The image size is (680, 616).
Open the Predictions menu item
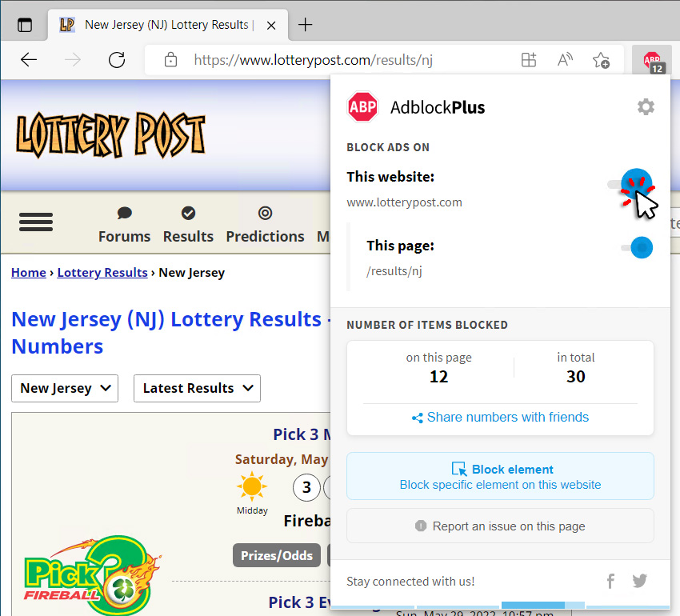(x=265, y=225)
